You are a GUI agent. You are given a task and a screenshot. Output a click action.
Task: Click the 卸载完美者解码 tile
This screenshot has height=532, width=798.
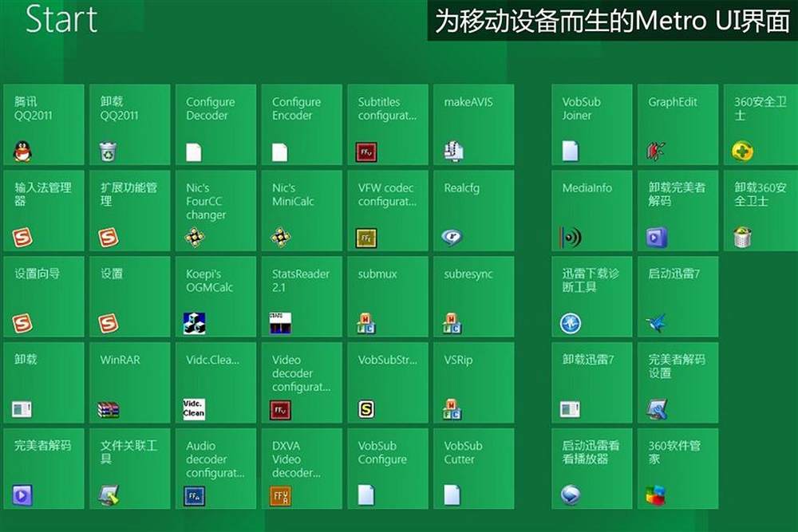[x=678, y=211]
